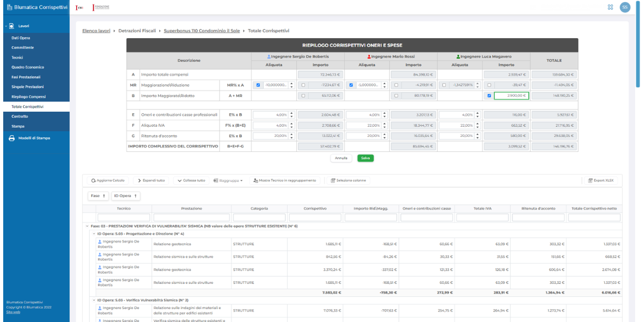
Task: Click the Mostra Tecnico in raggruppamento icon
Action: (x=255, y=180)
